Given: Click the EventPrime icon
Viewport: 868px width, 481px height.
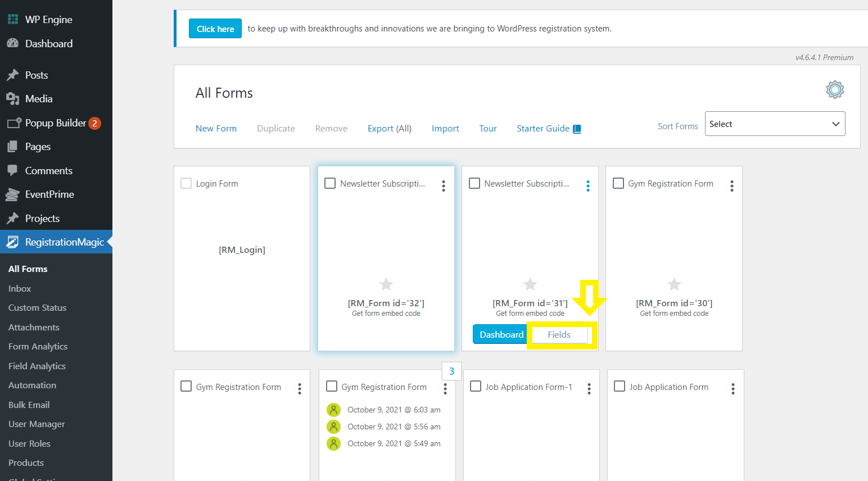Looking at the screenshot, I should [13, 194].
